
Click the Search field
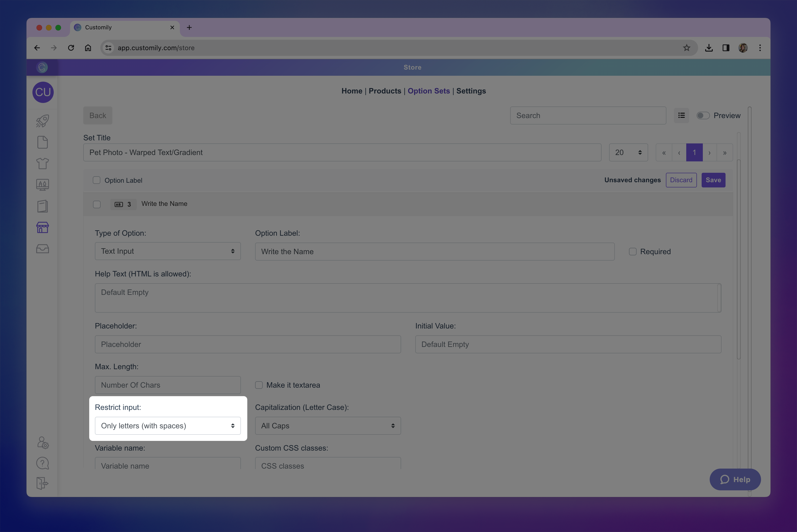(588, 115)
